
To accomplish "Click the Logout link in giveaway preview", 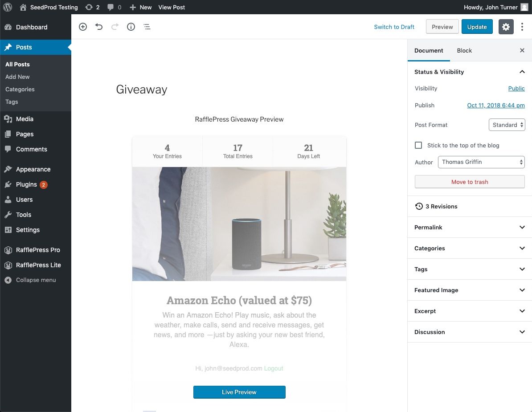I will pyautogui.click(x=274, y=368).
